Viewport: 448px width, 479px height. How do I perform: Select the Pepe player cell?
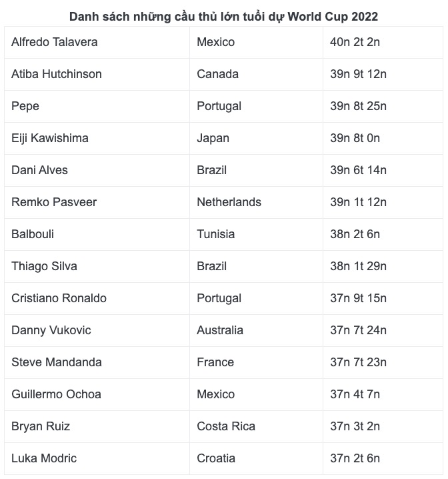25,106
